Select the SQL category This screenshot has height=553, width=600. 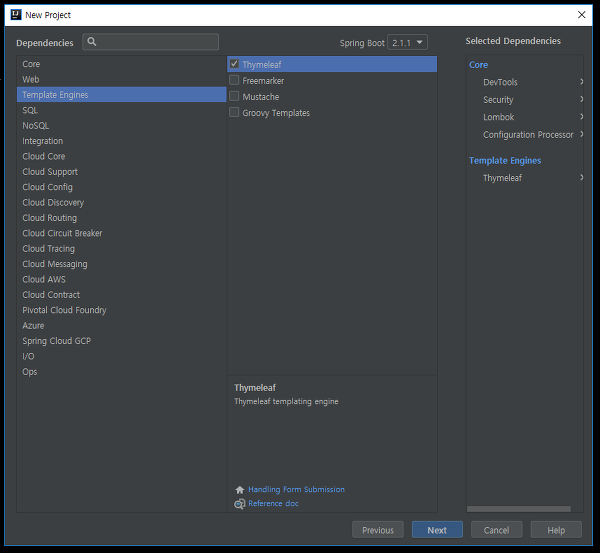(x=122, y=110)
